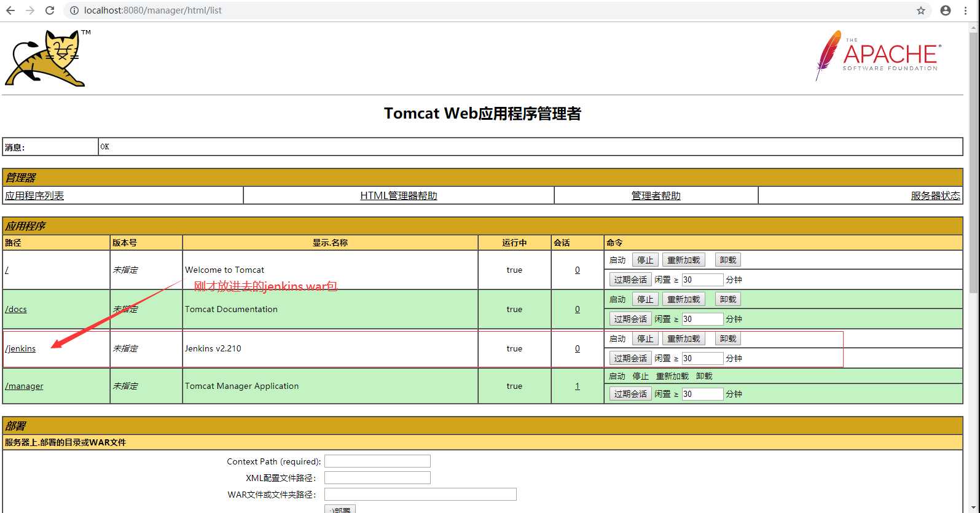This screenshot has height=513, width=980.
Task: Click 'Tomcat Documentation' display name text
Action: point(231,309)
